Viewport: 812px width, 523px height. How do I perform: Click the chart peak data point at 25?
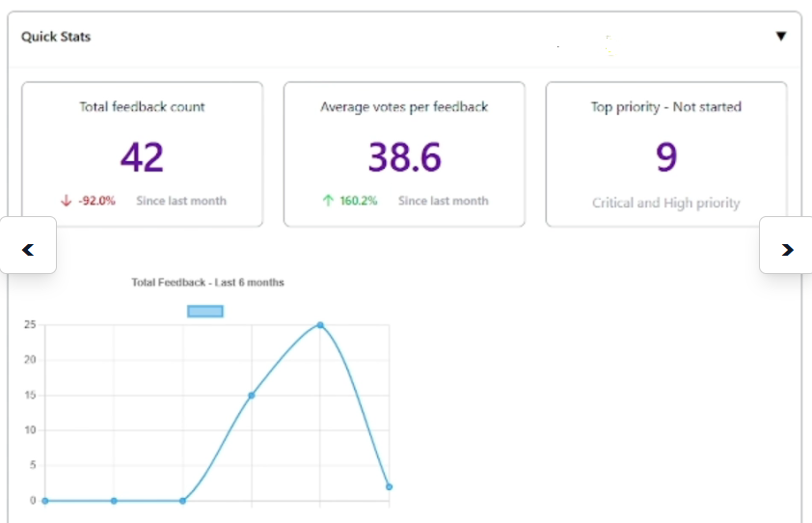[320, 325]
